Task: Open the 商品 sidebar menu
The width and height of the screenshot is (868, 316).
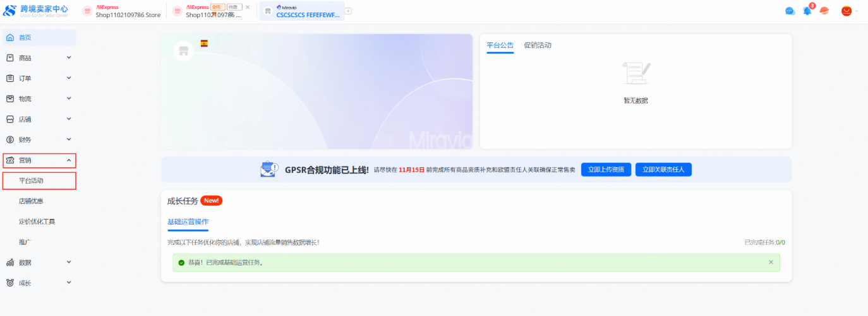Action: click(39, 58)
